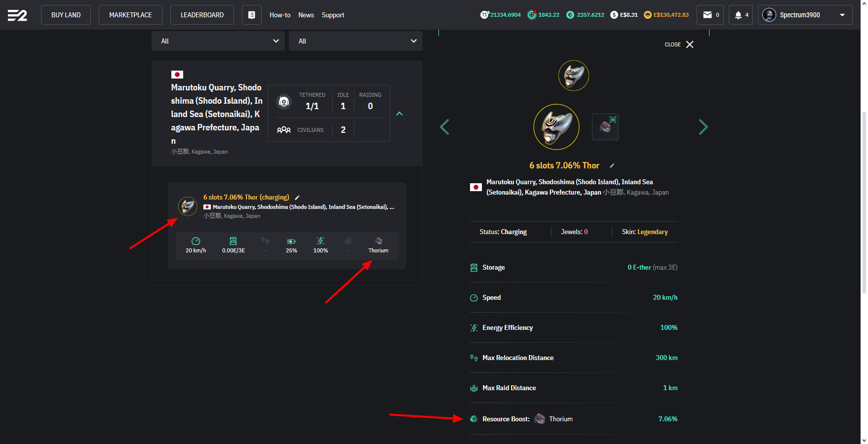The height and width of the screenshot is (444, 868).
Task: Open the document icon next to Leaderboard
Action: click(x=251, y=15)
